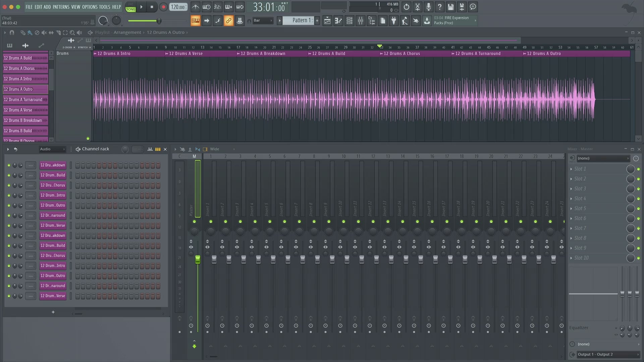Toggle playlist magnet snap icon
This screenshot has height=362, width=644.
tap(12, 33)
